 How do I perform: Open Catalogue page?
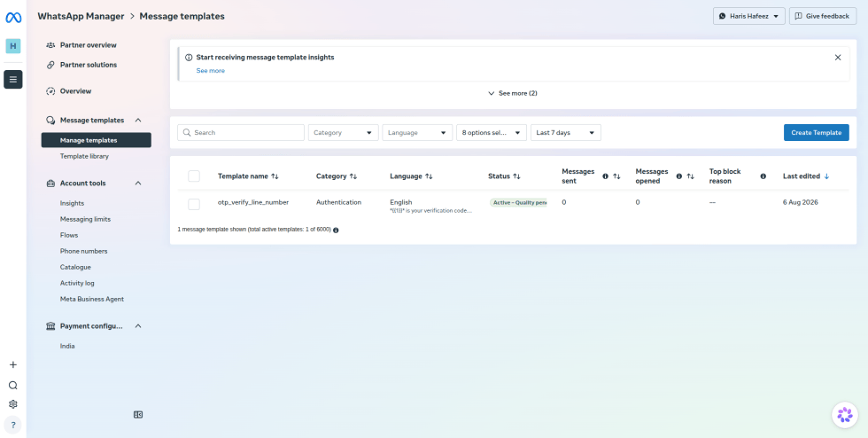[x=75, y=267]
